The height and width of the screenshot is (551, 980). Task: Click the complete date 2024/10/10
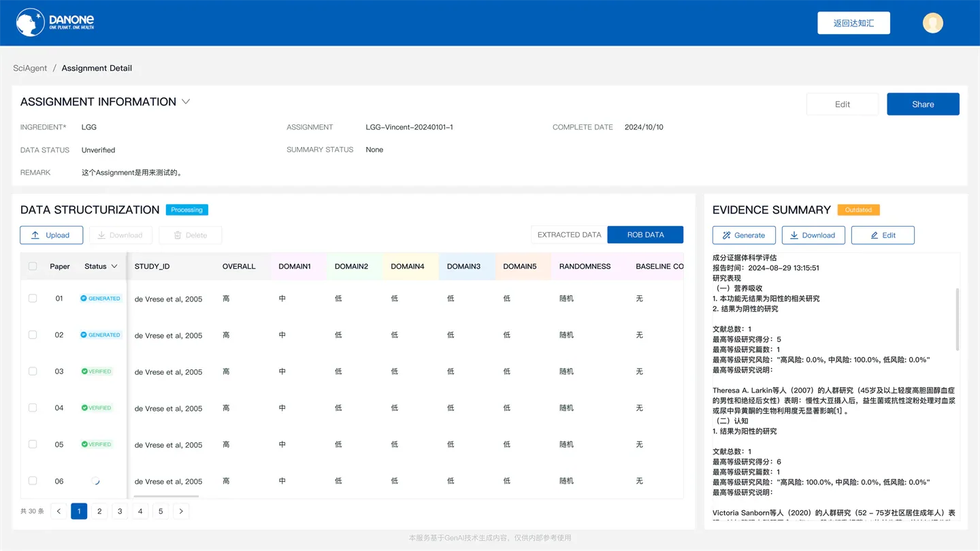click(644, 127)
